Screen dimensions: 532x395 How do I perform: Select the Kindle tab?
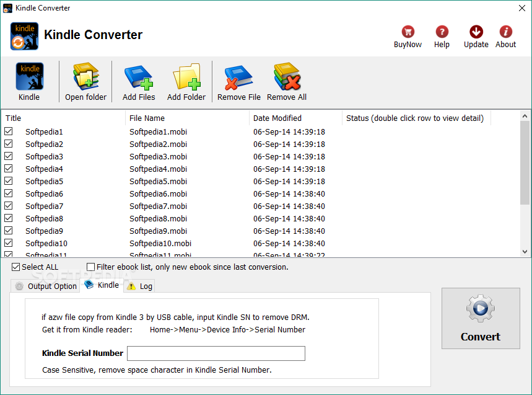102,285
